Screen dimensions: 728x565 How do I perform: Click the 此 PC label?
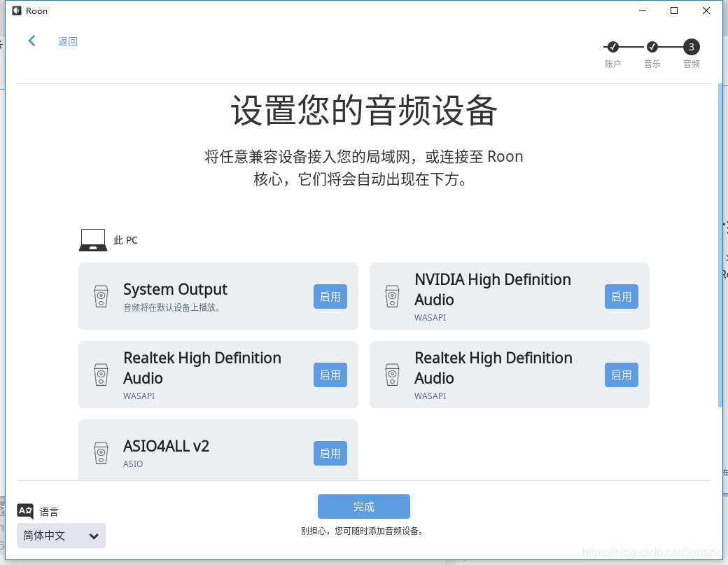126,240
